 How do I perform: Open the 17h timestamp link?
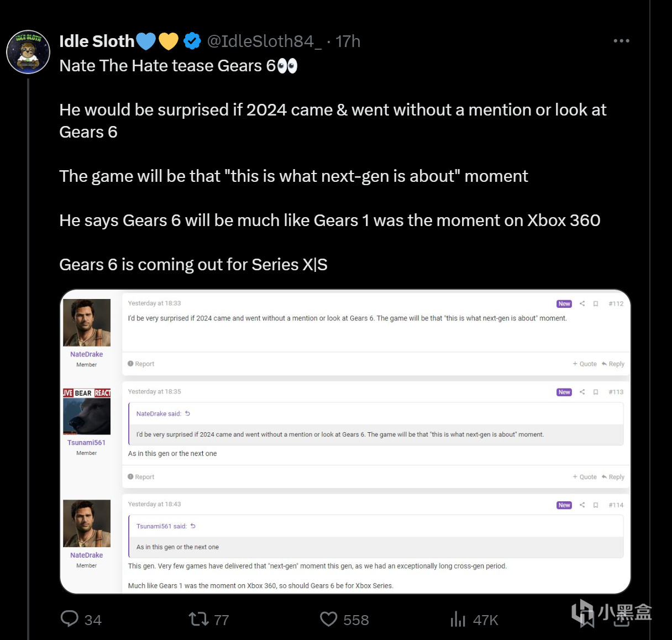[x=348, y=41]
